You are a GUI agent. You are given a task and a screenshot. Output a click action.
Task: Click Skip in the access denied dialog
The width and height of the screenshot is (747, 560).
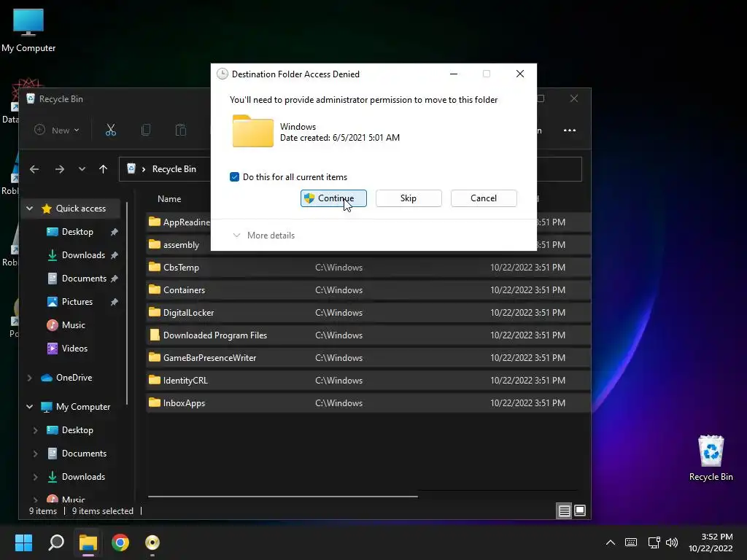pyautogui.click(x=409, y=198)
